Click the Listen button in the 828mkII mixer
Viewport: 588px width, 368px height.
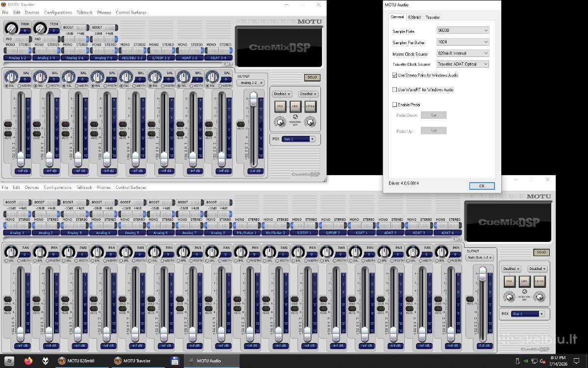point(539,282)
